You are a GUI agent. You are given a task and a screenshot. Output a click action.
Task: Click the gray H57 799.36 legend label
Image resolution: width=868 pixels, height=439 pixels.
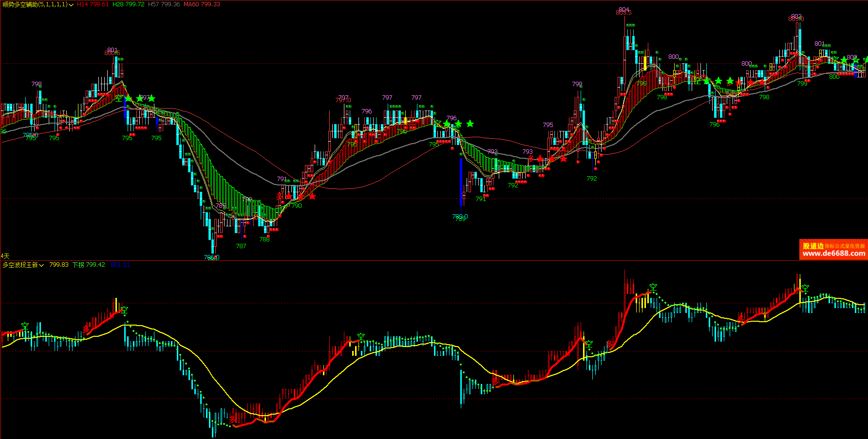(164, 4)
